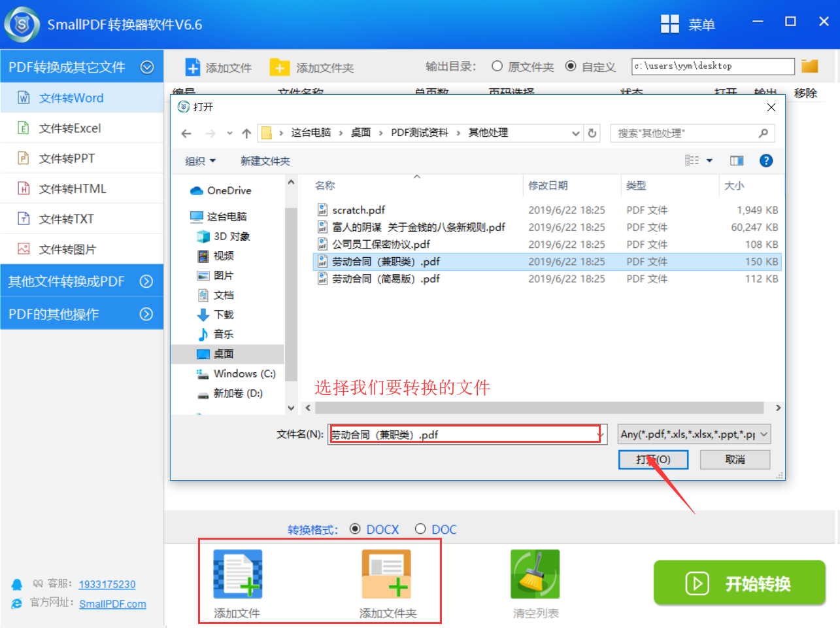Click the yellow 添加文件夹 toolbar icon
Viewport: 840px width, 628px height.
pyautogui.click(x=280, y=67)
